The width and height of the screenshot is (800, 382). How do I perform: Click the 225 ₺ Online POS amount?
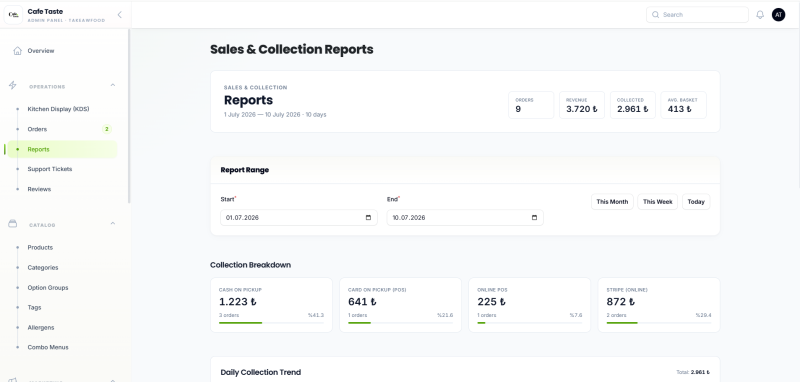(x=492, y=302)
